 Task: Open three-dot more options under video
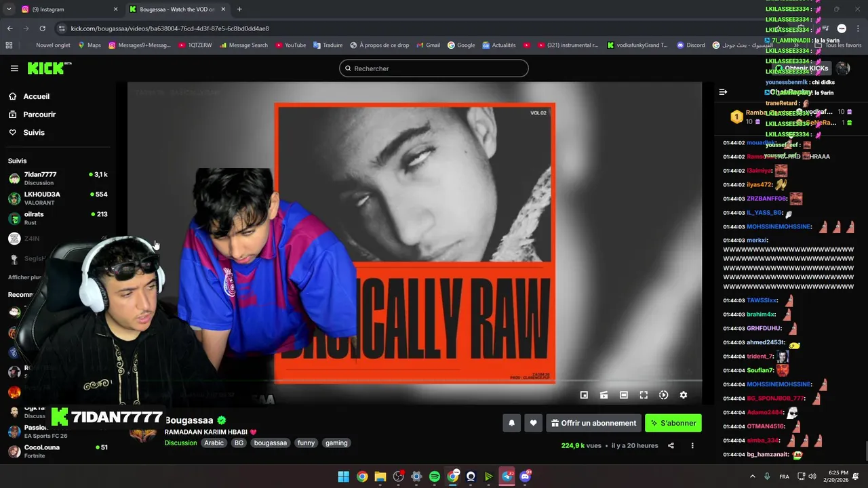[x=692, y=445]
